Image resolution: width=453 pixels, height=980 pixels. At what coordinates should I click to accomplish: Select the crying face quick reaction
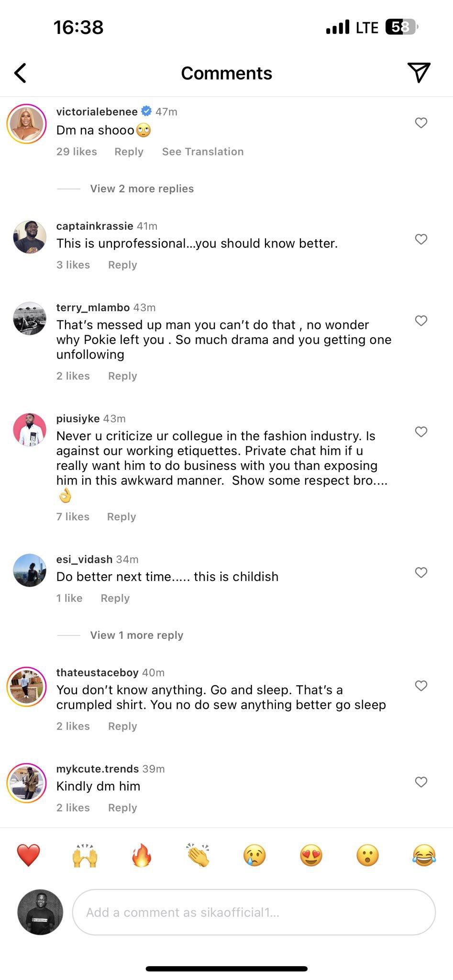point(254,856)
